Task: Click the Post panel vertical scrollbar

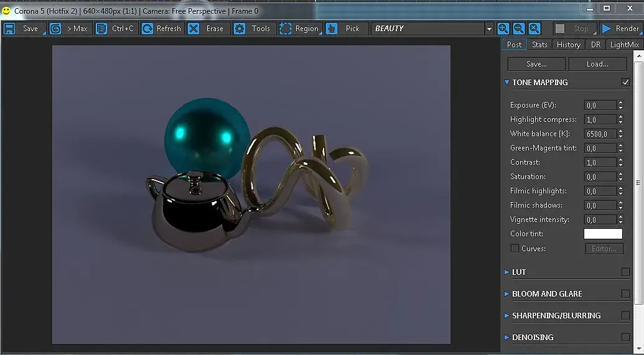Action: [x=638, y=183]
